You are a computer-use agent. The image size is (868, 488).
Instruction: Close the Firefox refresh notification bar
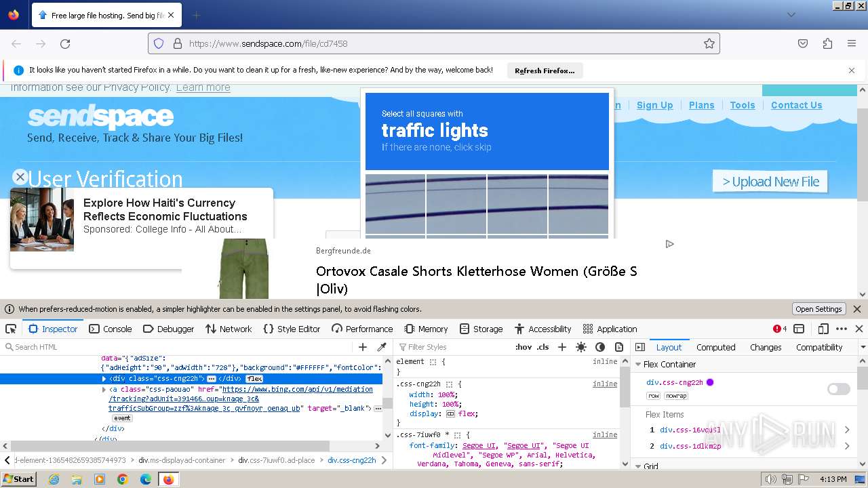852,70
